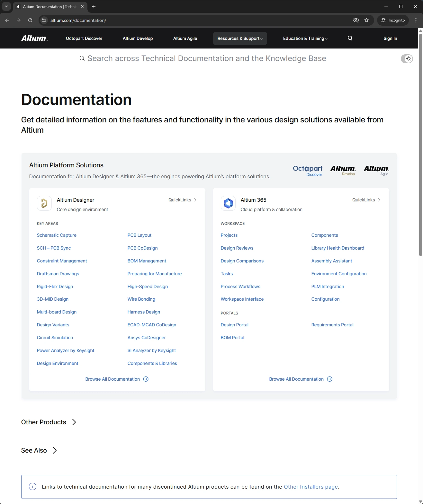This screenshot has height=504, width=423.
Task: Open the Design Portal link
Action: tap(235, 325)
